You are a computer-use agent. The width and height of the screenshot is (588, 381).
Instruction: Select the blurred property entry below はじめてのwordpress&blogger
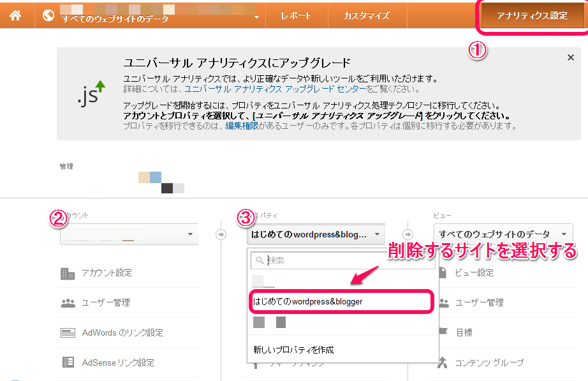point(269,322)
